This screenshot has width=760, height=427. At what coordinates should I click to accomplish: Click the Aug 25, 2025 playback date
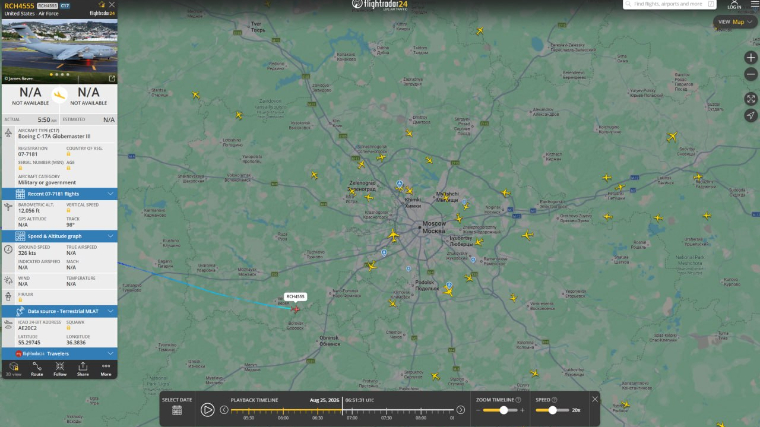pos(324,400)
